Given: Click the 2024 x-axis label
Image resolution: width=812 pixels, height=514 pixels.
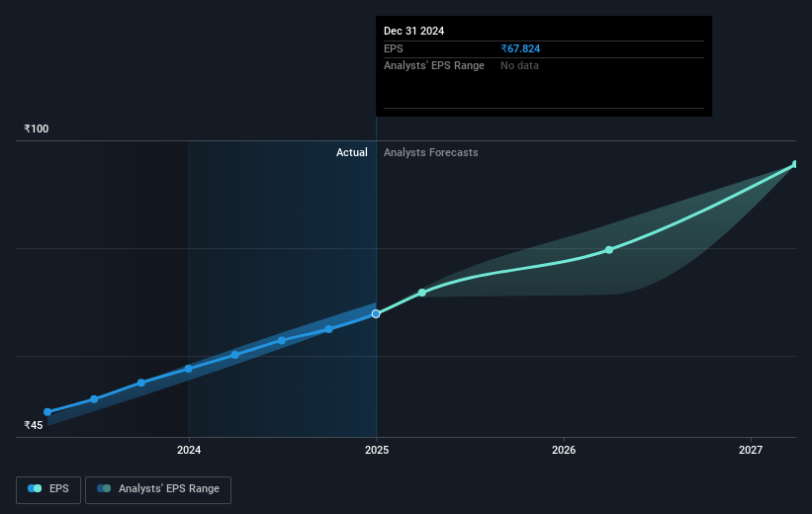Looking at the screenshot, I should 189,450.
